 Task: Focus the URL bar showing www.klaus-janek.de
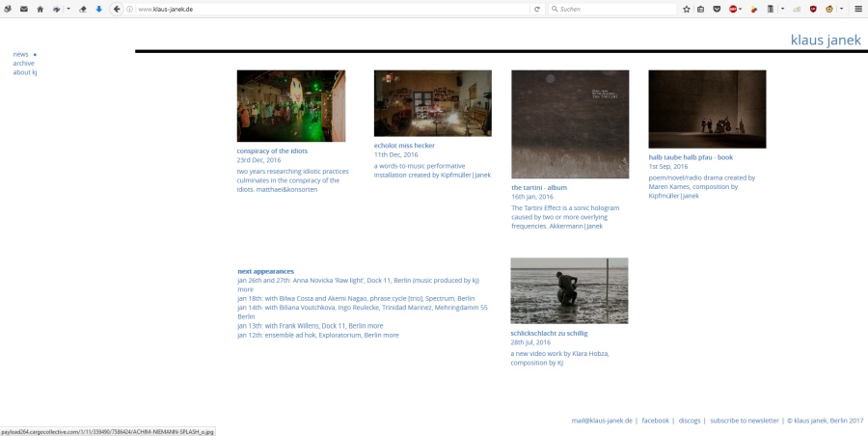(x=332, y=9)
